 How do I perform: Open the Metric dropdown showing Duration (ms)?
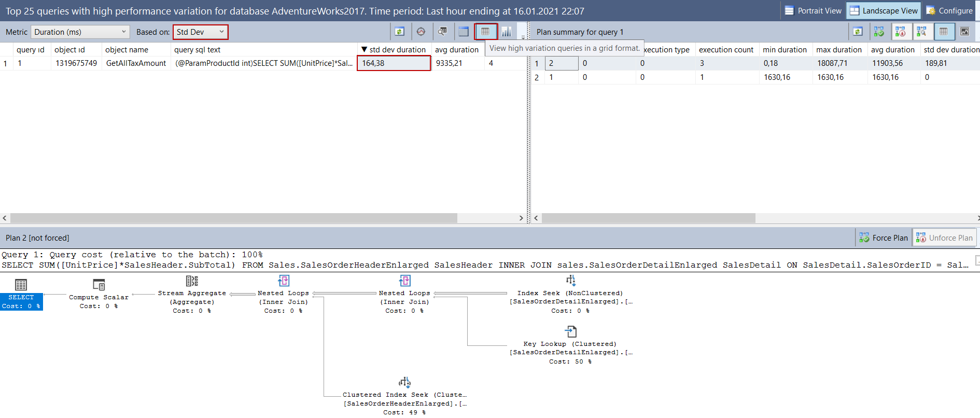pyautogui.click(x=80, y=32)
